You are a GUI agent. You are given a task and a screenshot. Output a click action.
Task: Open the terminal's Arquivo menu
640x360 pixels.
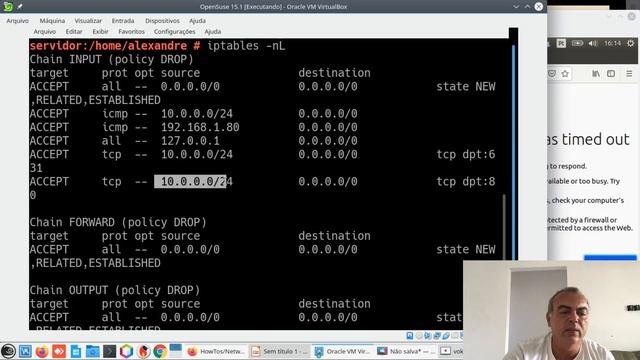[44, 31]
